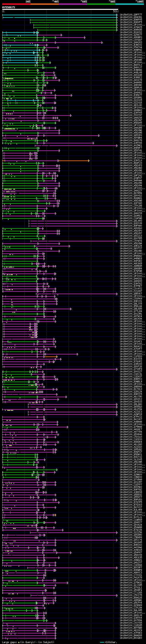This screenshot has width=146, height=644.
Task: Select the UniRef100_Q6QNA3 row label
Action: 131,110
